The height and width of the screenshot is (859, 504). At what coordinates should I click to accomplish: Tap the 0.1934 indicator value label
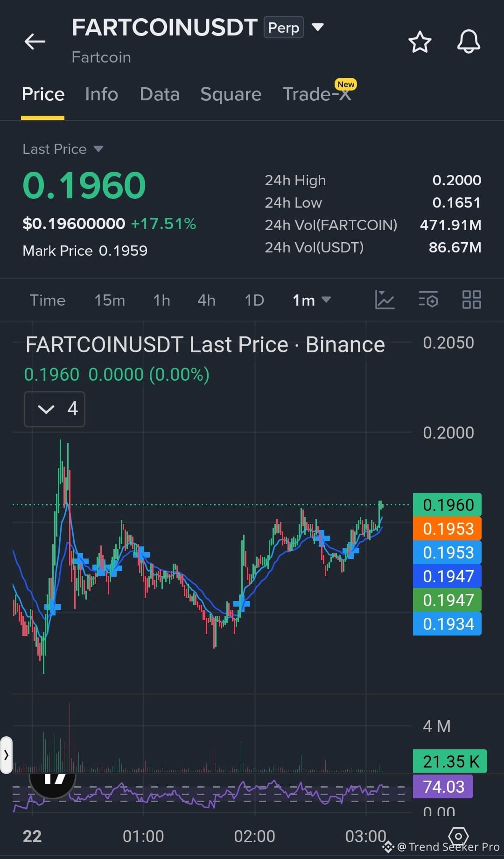point(447,624)
